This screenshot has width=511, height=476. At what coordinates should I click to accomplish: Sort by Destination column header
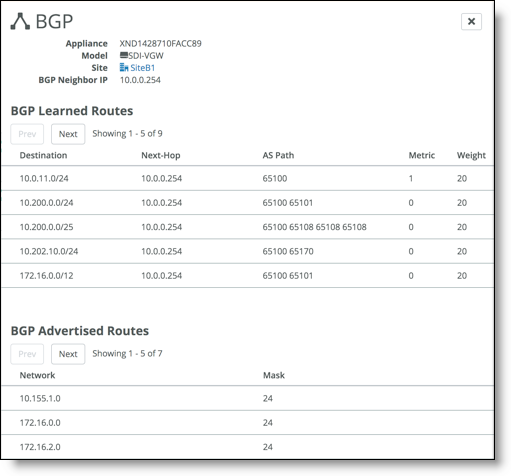tap(43, 155)
